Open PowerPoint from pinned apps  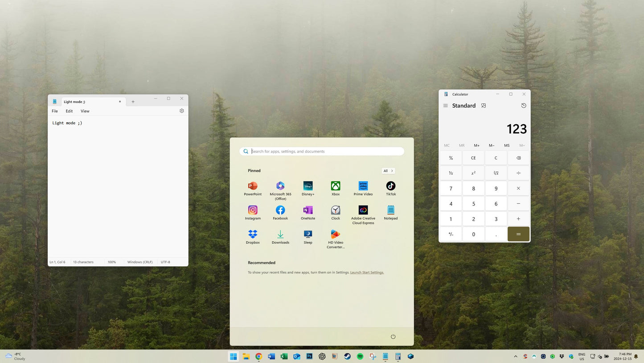click(x=253, y=188)
